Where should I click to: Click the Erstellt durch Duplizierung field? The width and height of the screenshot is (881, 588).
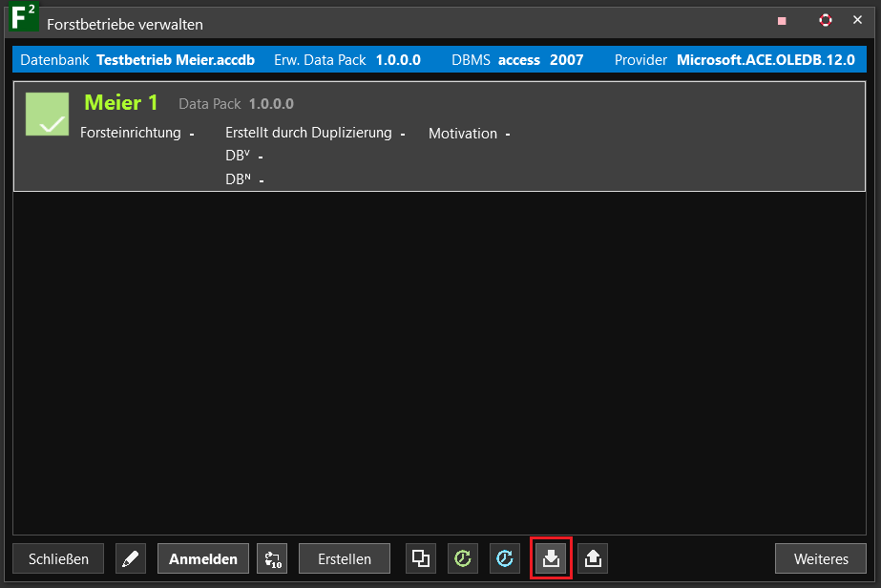(308, 133)
